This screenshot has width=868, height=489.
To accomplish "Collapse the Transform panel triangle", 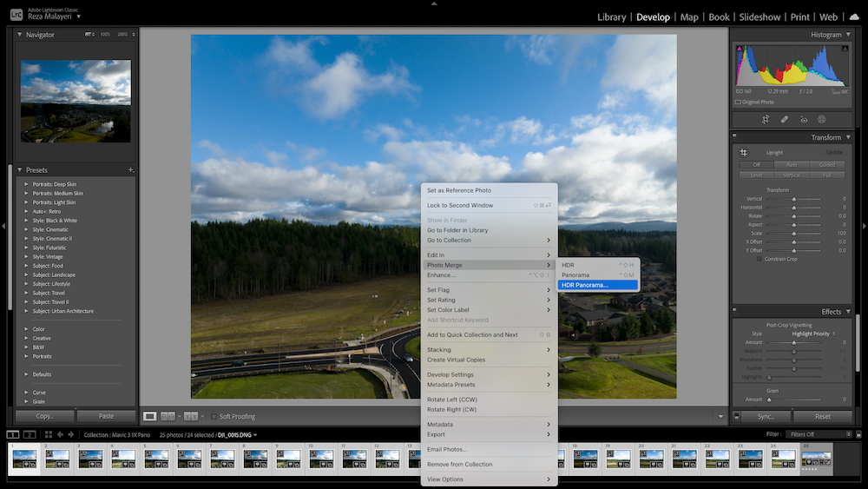I will pyautogui.click(x=848, y=137).
